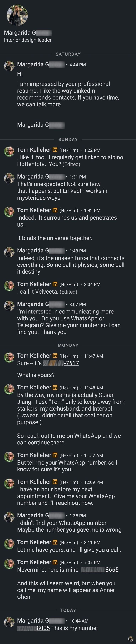Image resolution: width=136 pixels, height=644 pixels.
Task: Tap the small read-receipt avatar at bottom right
Action: pyautogui.click(x=130, y=639)
